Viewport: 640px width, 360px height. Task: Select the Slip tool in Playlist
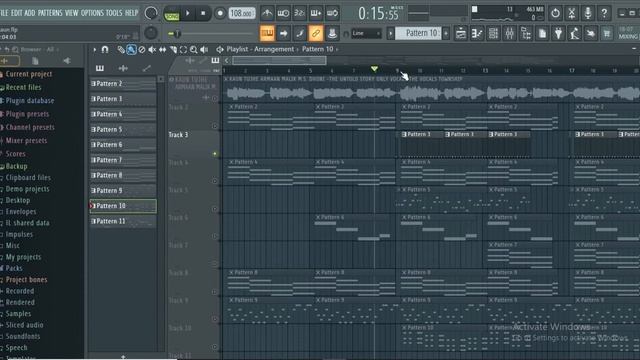tap(162, 49)
